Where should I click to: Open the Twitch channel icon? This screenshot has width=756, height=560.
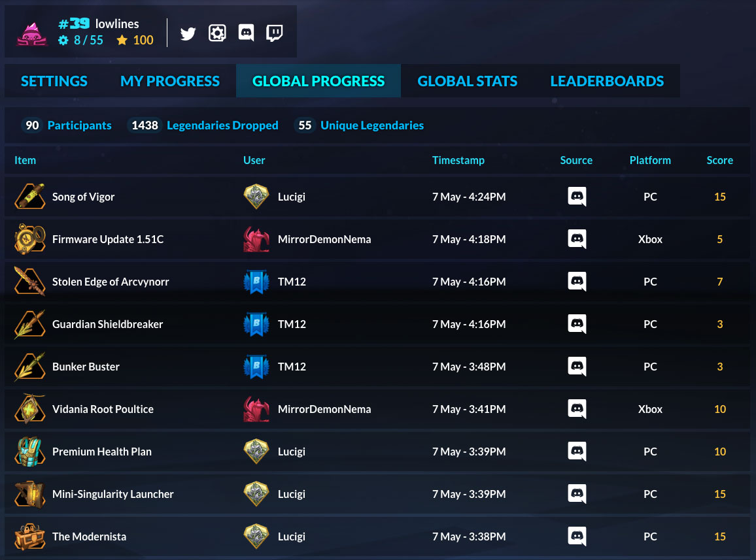coord(275,33)
